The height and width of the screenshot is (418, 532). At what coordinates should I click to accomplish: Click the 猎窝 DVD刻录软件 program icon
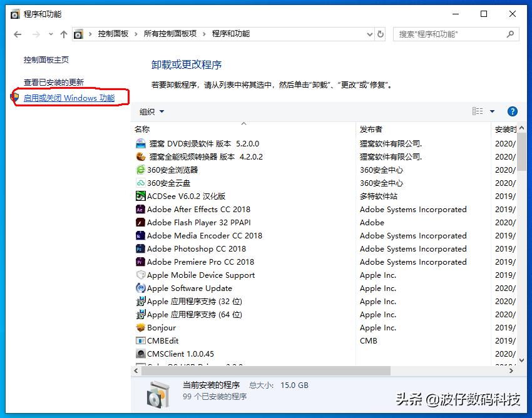tap(141, 143)
